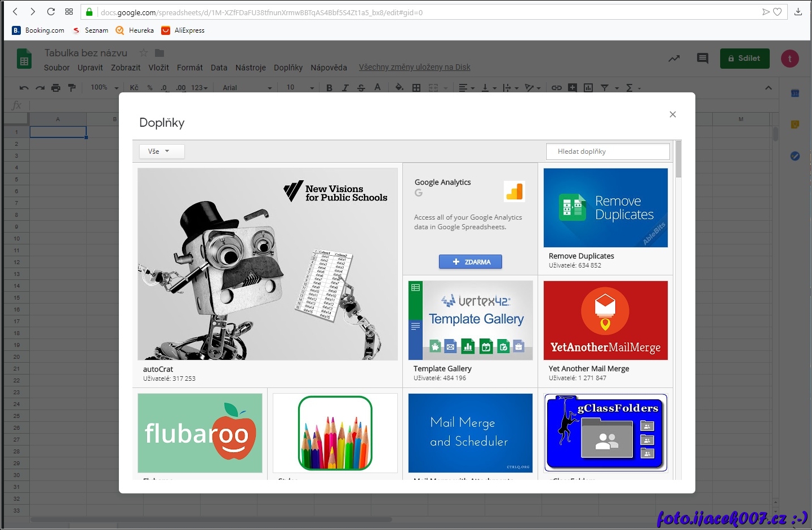Click the print icon in toolbar
The image size is (812, 530).
[56, 88]
